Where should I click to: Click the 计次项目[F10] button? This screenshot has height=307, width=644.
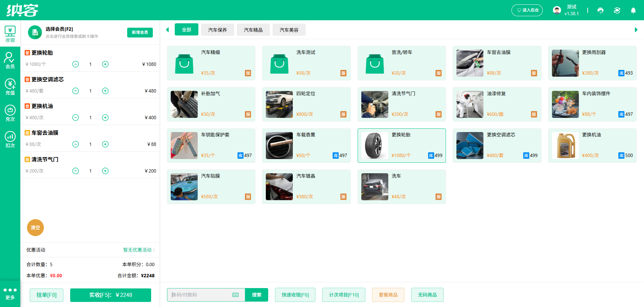coord(344,295)
